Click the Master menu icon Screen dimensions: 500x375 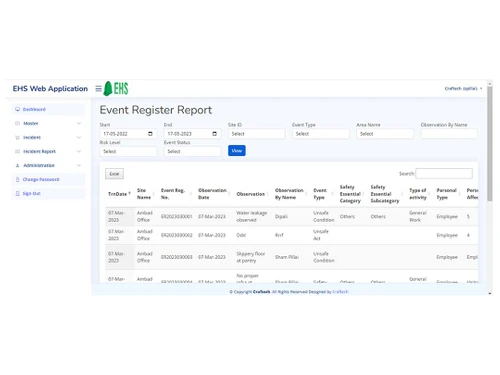click(18, 123)
